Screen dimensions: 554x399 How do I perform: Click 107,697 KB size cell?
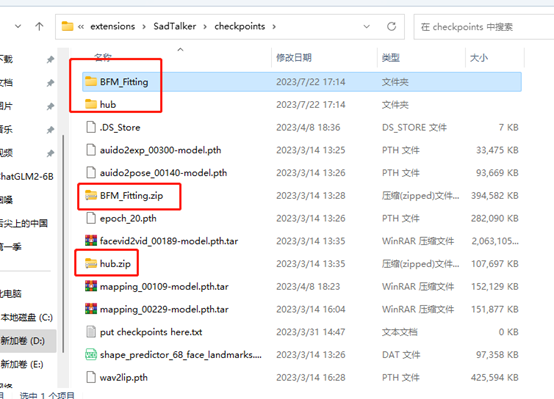[x=495, y=264]
